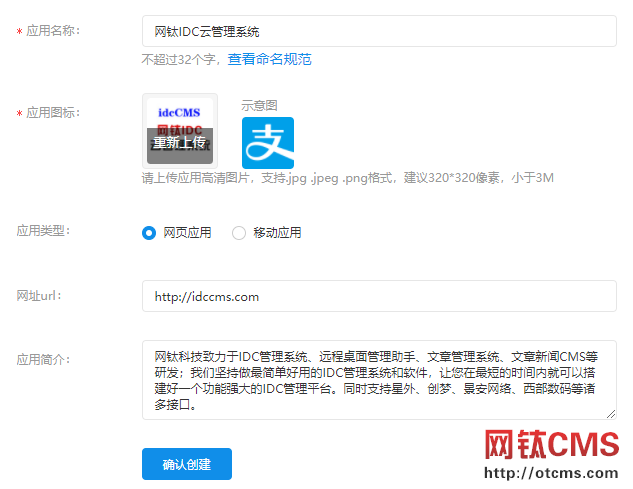The height and width of the screenshot is (489, 633).
Task: Focus the 应用名称 input field
Action: point(379,31)
